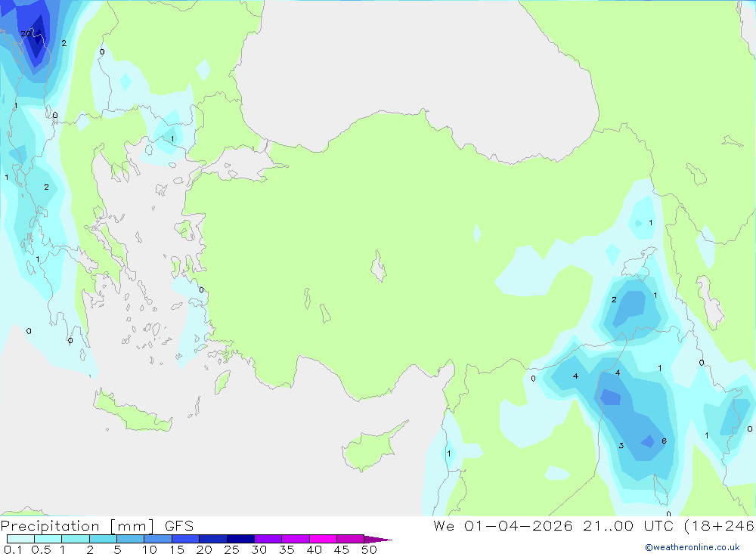The height and width of the screenshot is (554, 756).
Task: Pick the 1–2 mm legend color box
Action: 76,539
